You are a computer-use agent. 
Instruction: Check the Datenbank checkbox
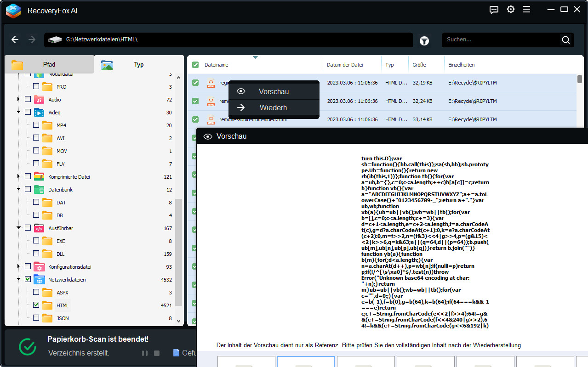[28, 190]
